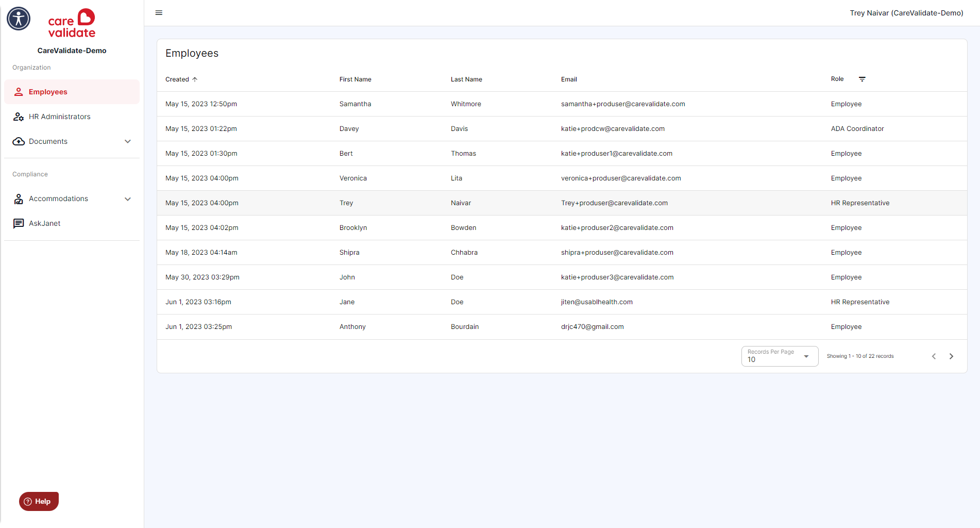This screenshot has width=980, height=528.
Task: Open the Anthony Bourdain row
Action: (x=562, y=327)
